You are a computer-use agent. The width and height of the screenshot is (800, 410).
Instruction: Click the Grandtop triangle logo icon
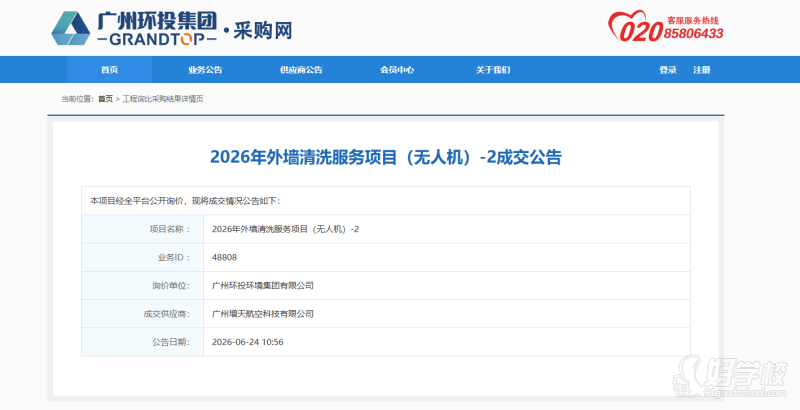(71, 29)
